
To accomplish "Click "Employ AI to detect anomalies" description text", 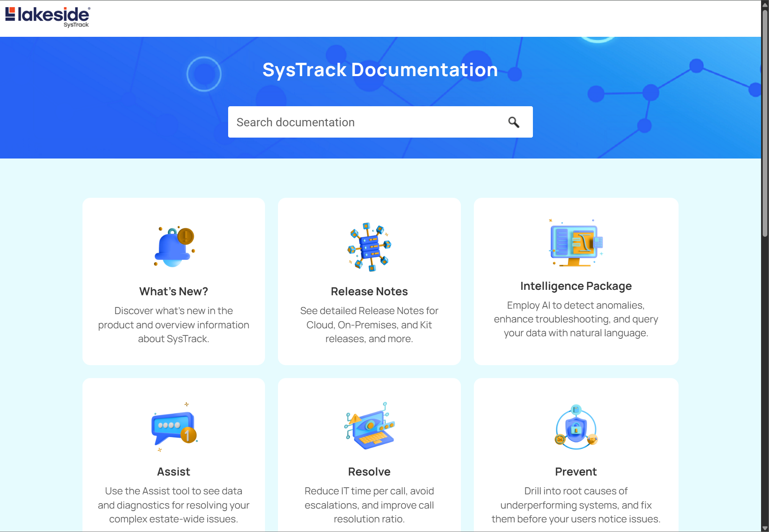I will (x=576, y=305).
